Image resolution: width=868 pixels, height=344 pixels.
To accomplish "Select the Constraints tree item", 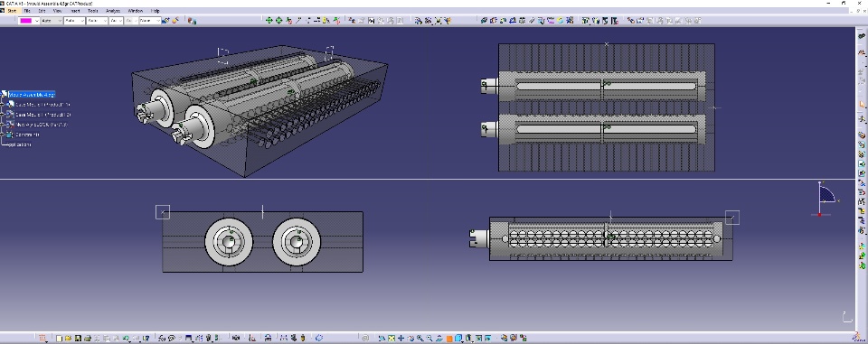I will [27, 135].
